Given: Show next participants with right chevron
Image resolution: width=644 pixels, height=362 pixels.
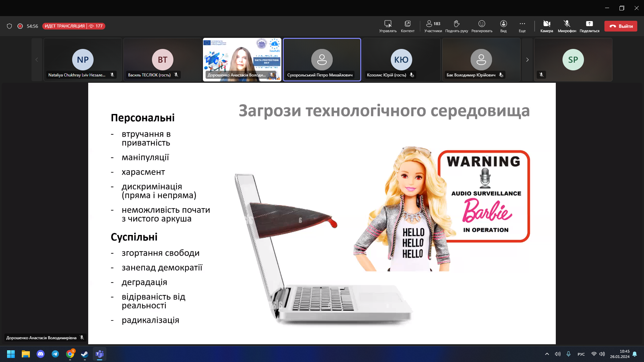Looking at the screenshot, I should pos(527,60).
